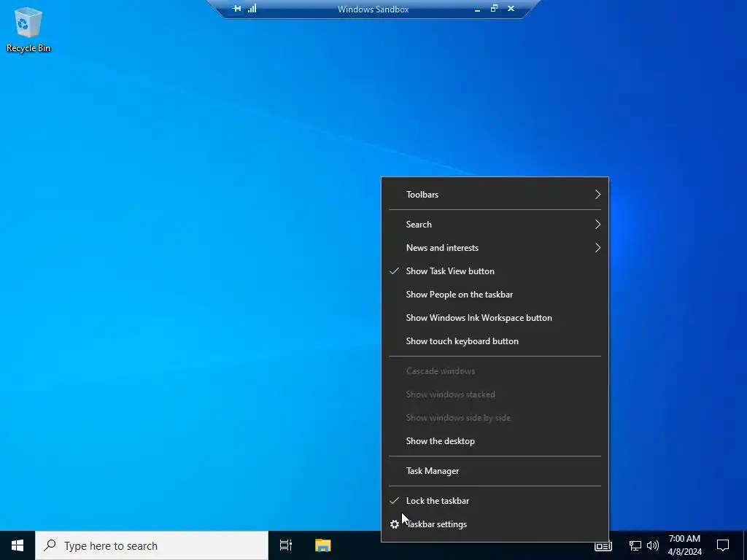Enable Show touch keyboard button
747x560 pixels.
(495, 341)
